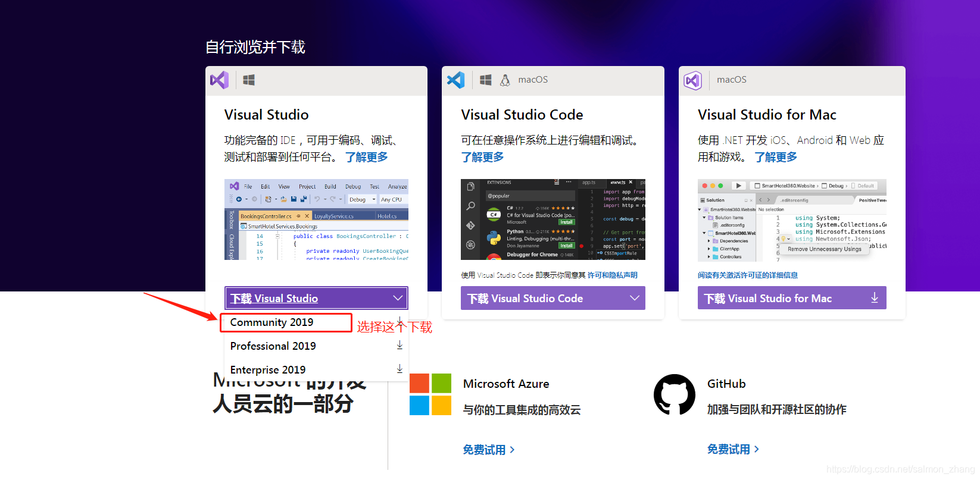Open the 许可和隐私声明 link
Image resolution: width=980 pixels, height=480 pixels.
tap(613, 275)
